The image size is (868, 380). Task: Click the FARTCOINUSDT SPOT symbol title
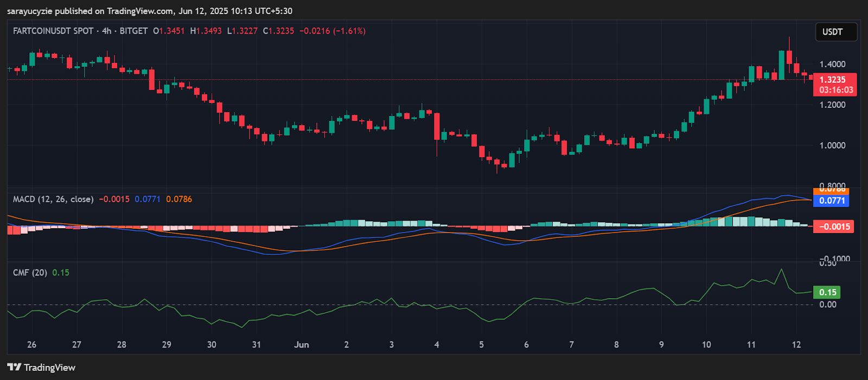pyautogui.click(x=53, y=31)
